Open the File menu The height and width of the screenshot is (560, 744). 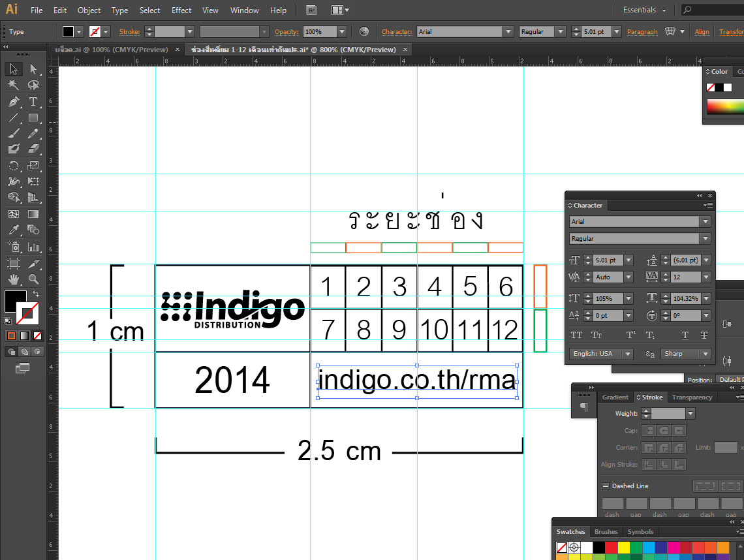[x=37, y=10]
